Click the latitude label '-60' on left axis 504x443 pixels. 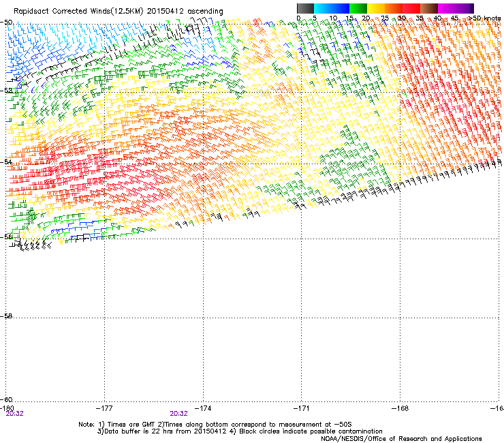point(6,399)
